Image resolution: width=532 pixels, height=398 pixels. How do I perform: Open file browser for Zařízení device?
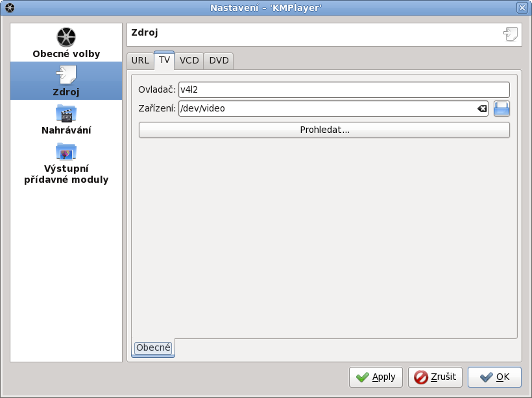(502, 109)
